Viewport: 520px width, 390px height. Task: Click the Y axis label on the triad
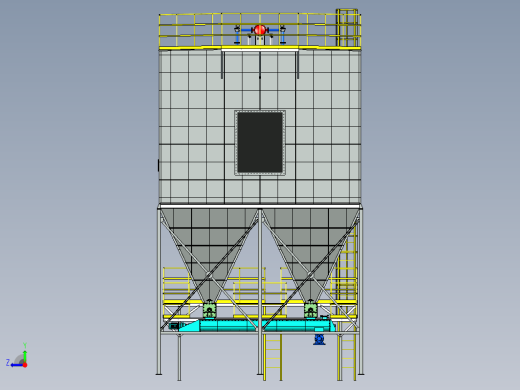pos(25,345)
